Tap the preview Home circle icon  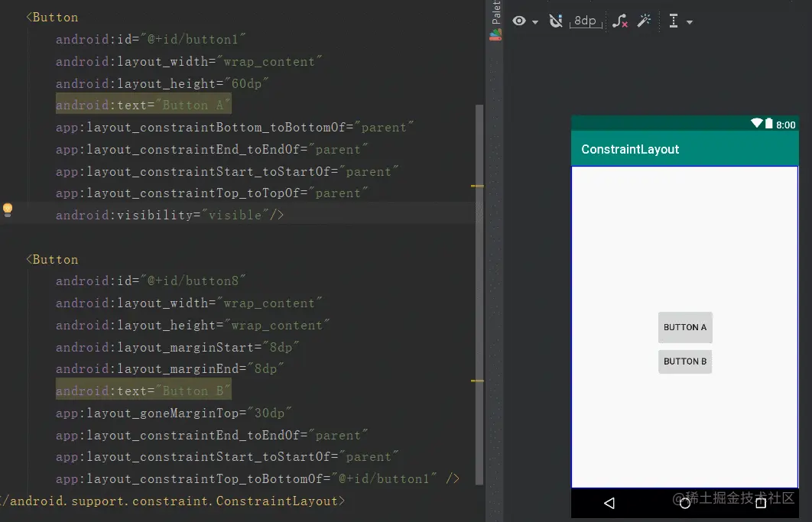pos(684,503)
